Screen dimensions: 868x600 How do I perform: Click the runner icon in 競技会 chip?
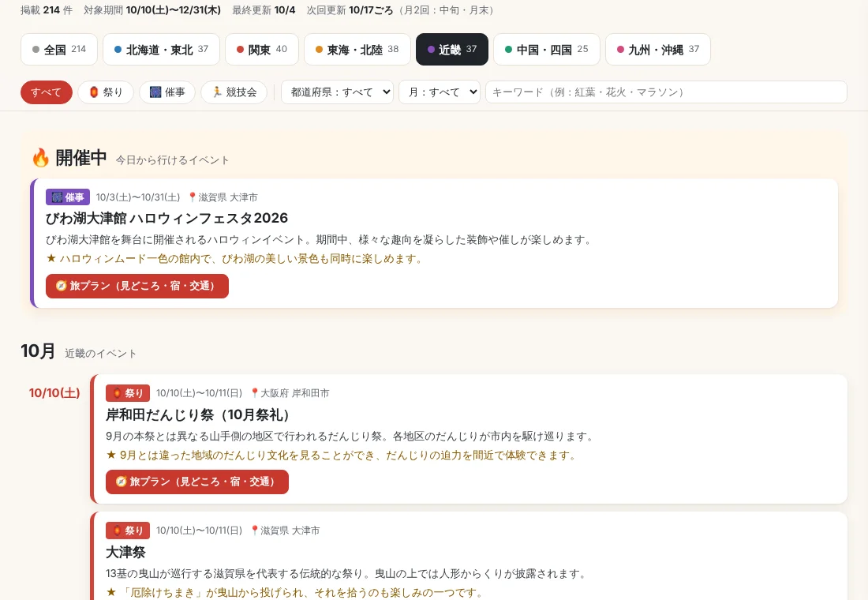click(x=217, y=92)
